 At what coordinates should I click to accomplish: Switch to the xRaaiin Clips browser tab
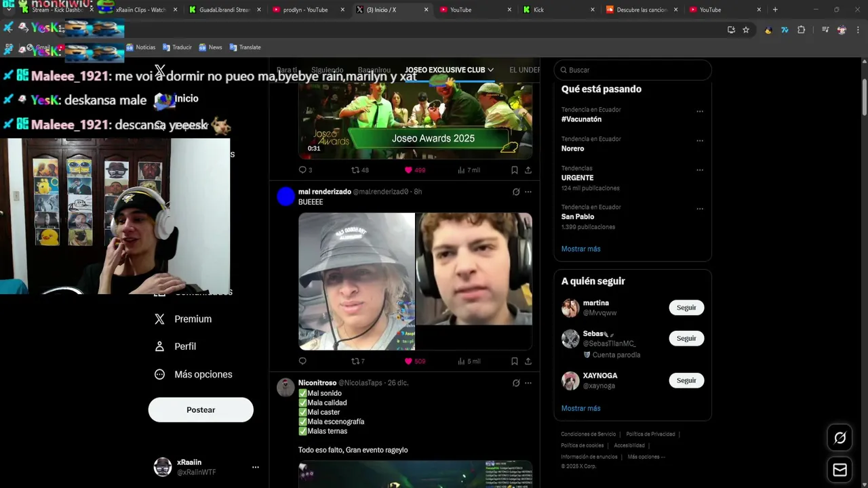140,9
